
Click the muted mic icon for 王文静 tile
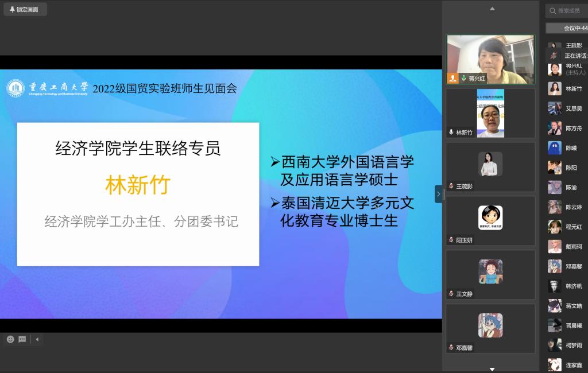pos(451,294)
